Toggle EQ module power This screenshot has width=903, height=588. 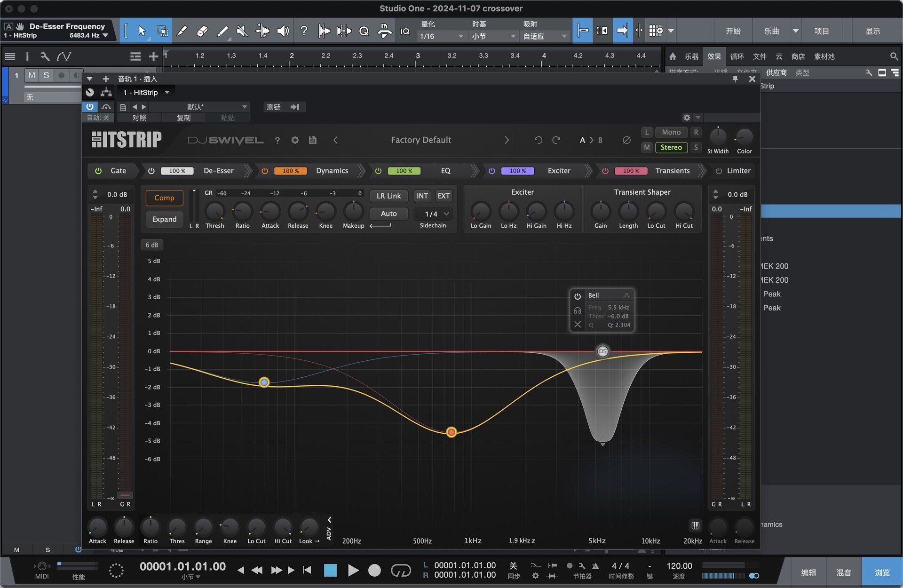click(x=378, y=171)
